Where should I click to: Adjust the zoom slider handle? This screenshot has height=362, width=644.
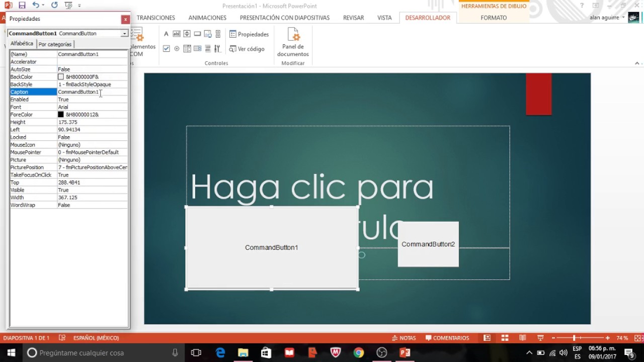click(574, 338)
